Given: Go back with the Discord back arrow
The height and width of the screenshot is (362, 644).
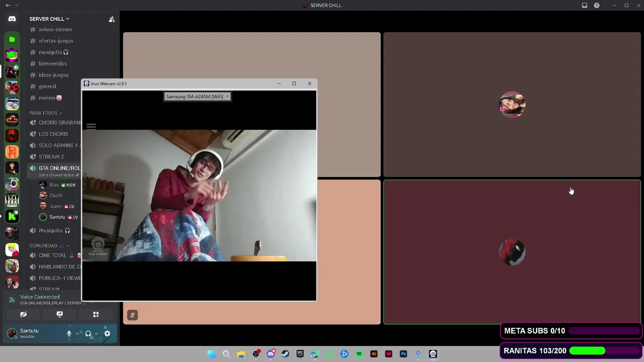Looking at the screenshot, I should [x=8, y=6].
